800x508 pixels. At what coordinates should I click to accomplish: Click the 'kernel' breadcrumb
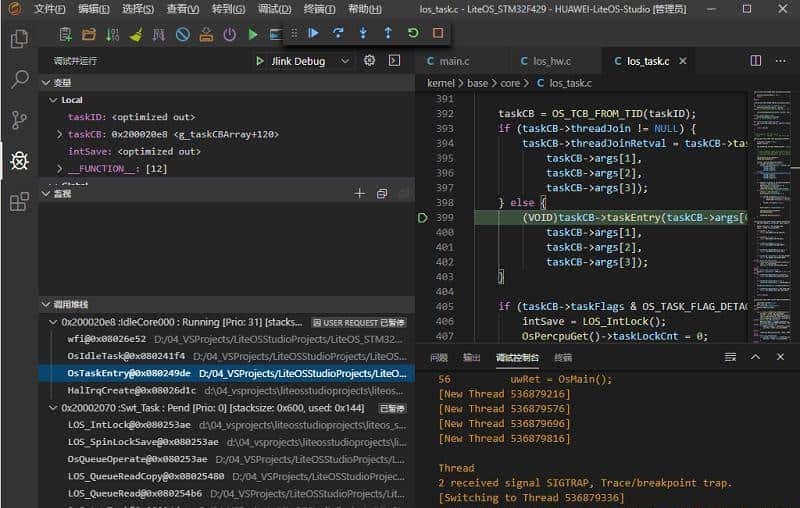coord(440,83)
